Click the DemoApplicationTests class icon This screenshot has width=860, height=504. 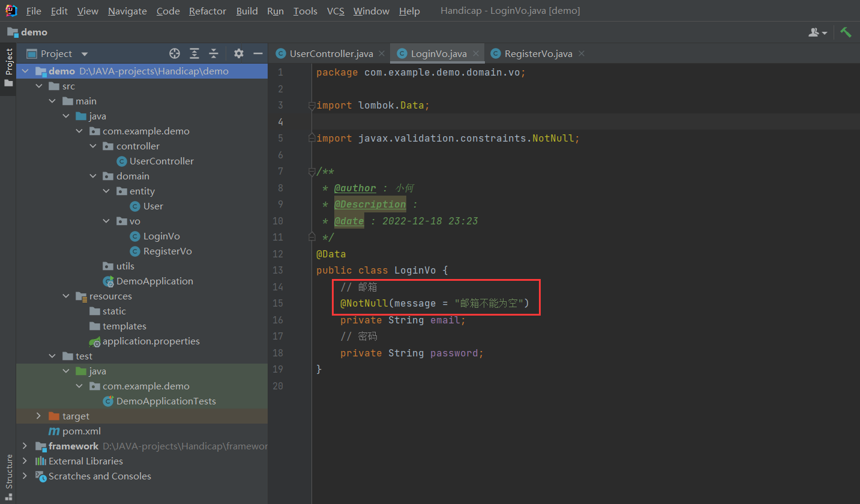click(x=108, y=401)
